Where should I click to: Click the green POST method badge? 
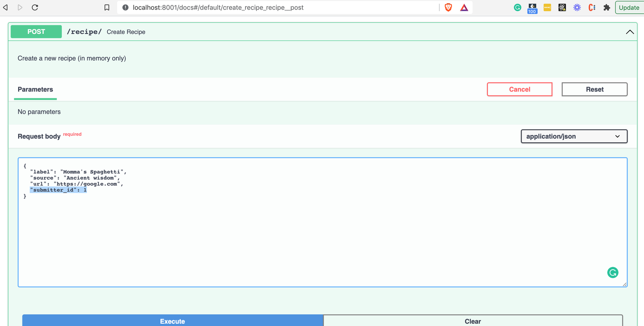pyautogui.click(x=36, y=31)
